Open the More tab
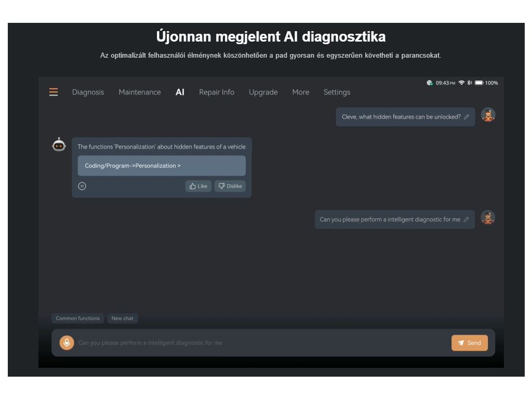This screenshot has width=532, height=399. click(x=301, y=92)
